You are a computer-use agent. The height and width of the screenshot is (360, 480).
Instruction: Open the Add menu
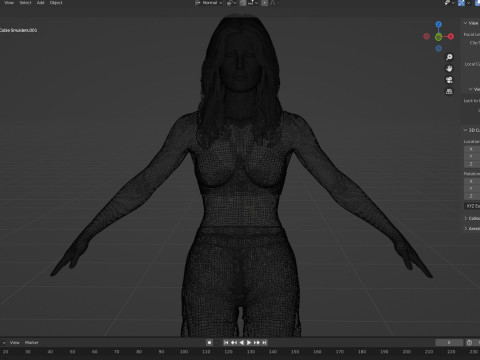pos(40,3)
